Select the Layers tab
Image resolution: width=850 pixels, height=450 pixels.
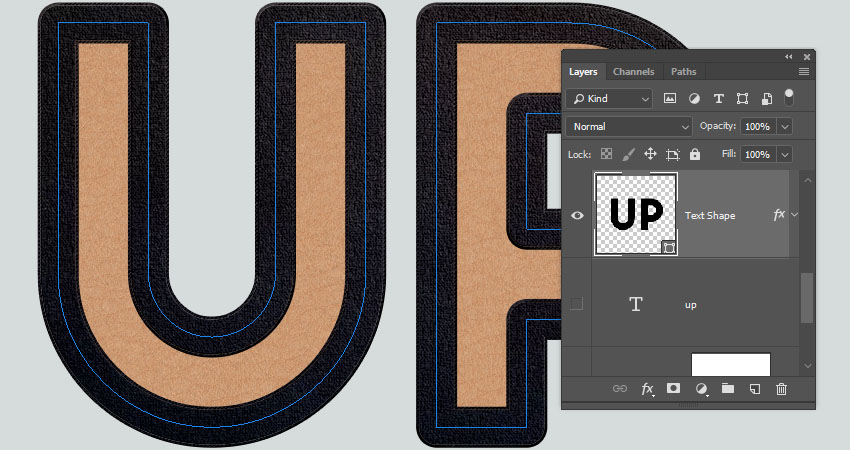click(583, 72)
